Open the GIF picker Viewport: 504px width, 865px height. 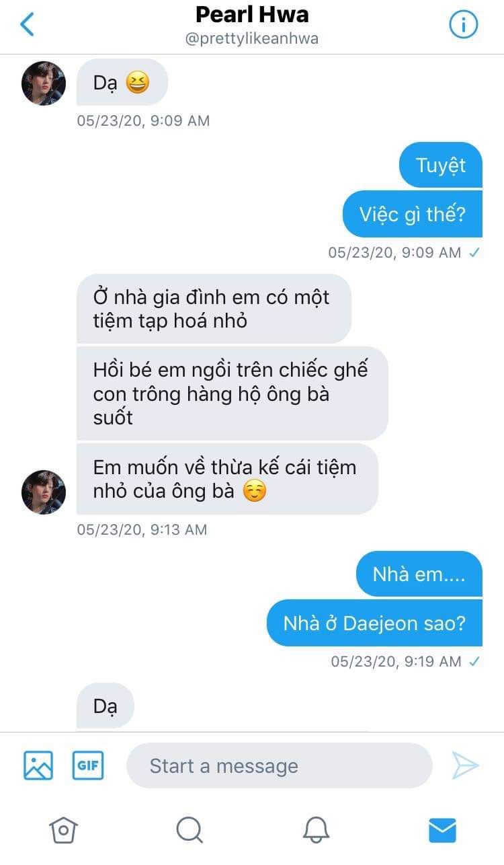click(x=88, y=765)
